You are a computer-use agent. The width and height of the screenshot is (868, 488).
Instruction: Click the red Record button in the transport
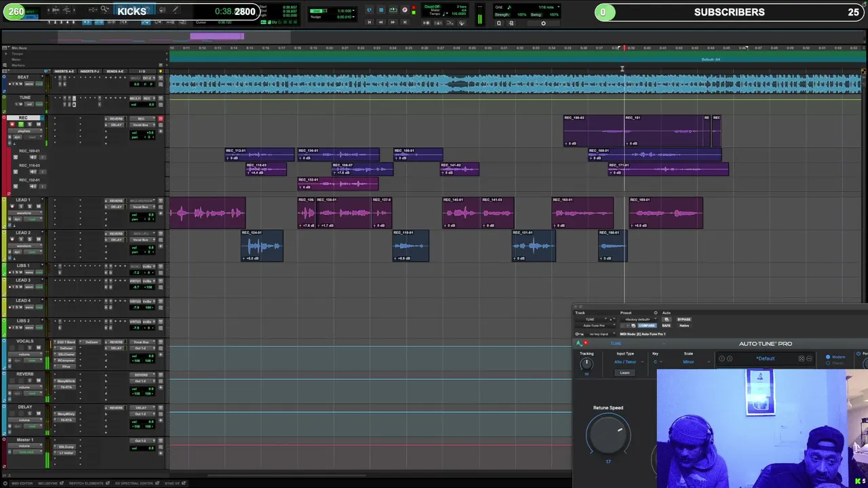(404, 10)
